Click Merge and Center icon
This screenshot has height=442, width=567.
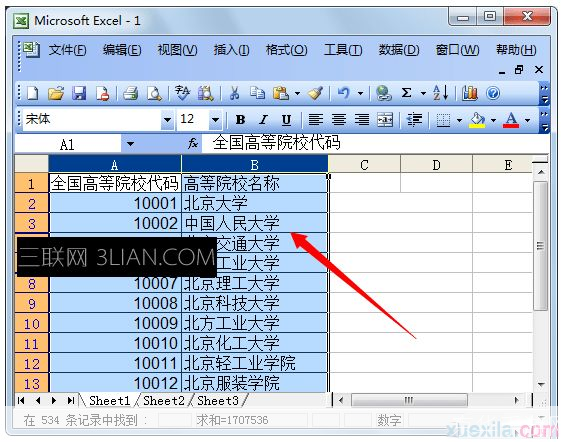tap(385, 119)
